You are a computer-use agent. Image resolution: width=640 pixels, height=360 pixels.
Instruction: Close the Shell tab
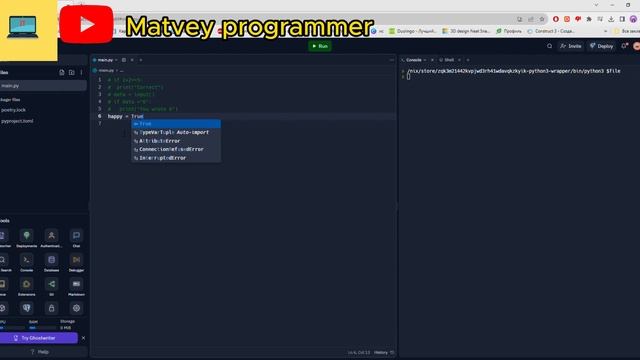coord(459,60)
